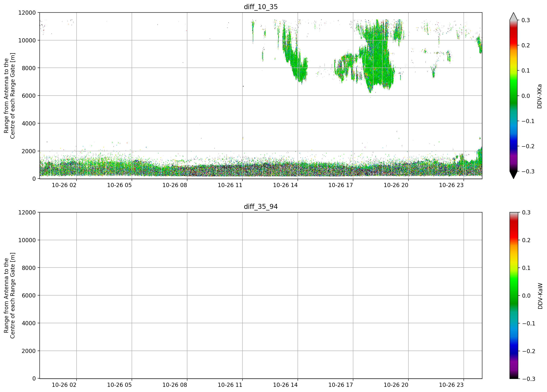This screenshot has width=547, height=392.
Task: Click the −0.3 tick on DDV-XKa colorbar
Action: [x=528, y=171]
